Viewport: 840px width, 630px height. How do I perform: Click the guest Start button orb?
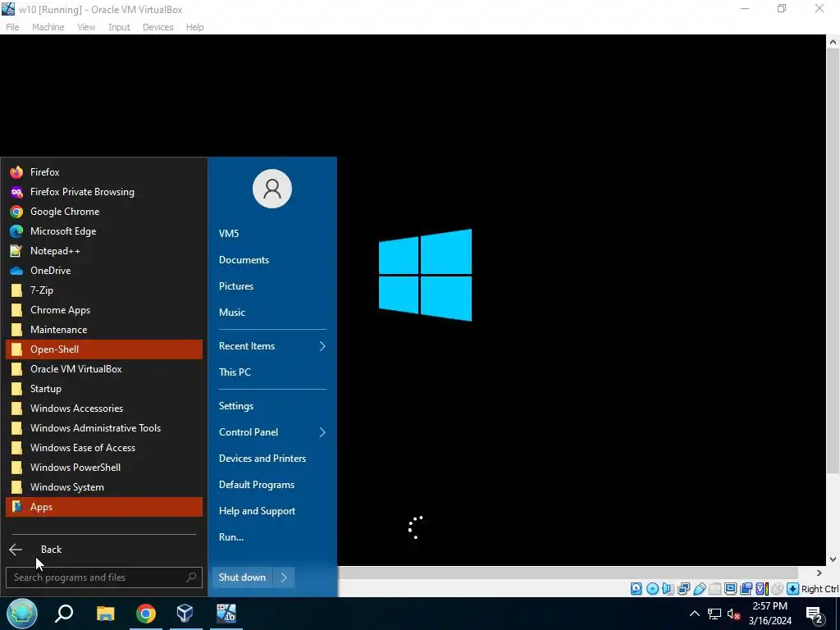(x=22, y=614)
